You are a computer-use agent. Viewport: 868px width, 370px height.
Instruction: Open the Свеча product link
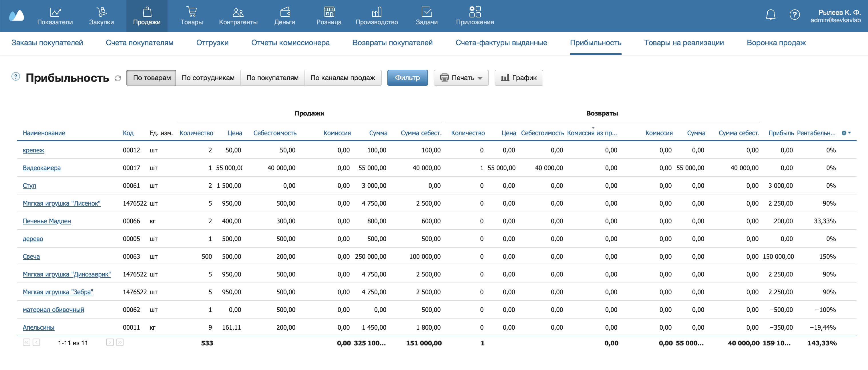31,256
